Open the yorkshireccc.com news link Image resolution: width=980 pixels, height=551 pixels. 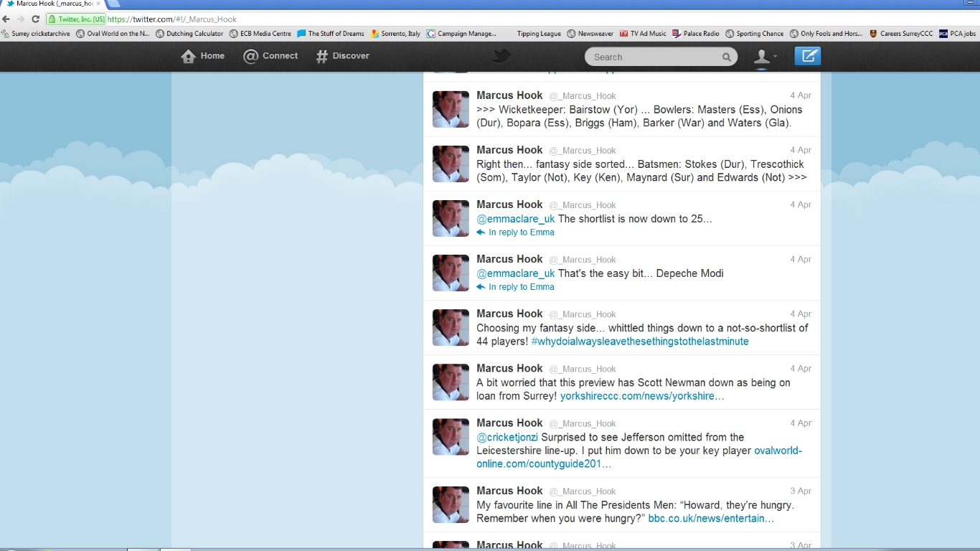tap(641, 396)
